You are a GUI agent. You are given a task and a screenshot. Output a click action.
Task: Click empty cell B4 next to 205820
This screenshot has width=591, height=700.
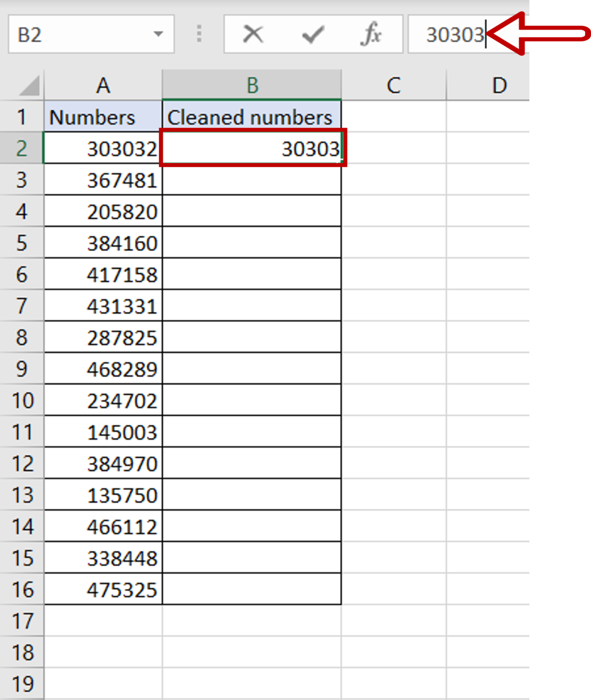point(252,211)
